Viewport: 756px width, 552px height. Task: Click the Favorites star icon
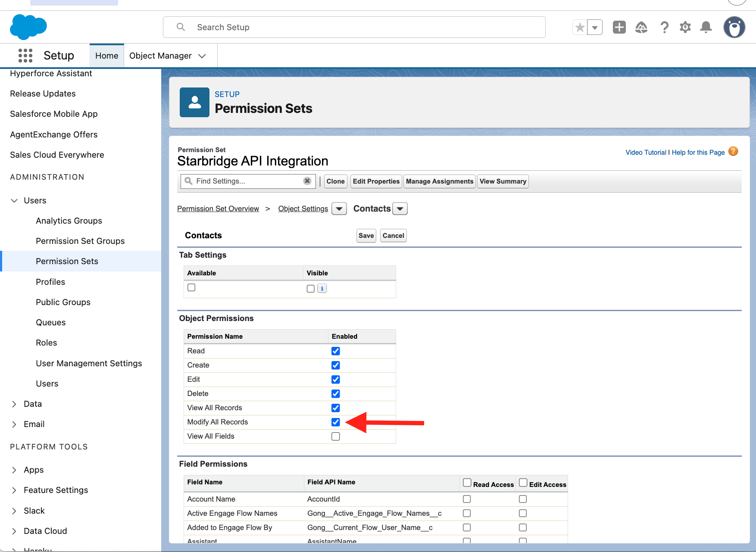[580, 28]
